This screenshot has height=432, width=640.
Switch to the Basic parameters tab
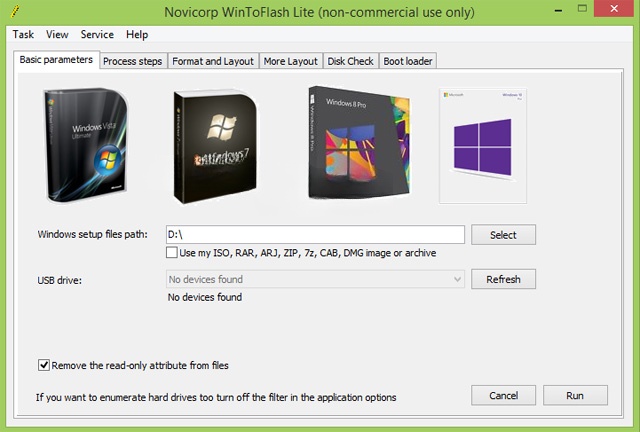[56, 60]
